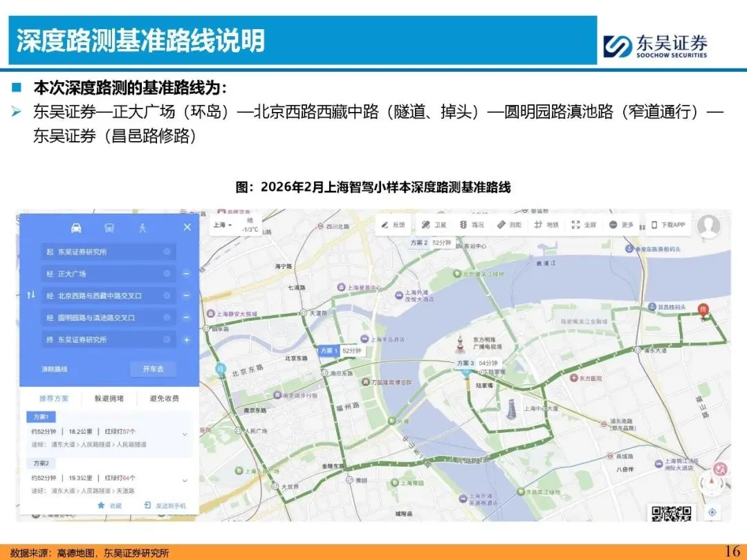
Task: Toggle the 地铁 subway layer
Action: coord(546,225)
